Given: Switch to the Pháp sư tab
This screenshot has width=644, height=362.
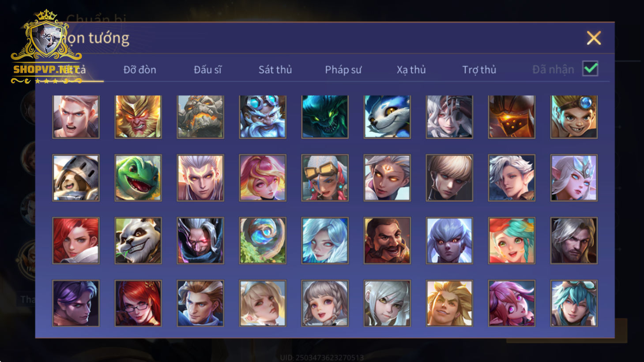Looking at the screenshot, I should pos(343,70).
